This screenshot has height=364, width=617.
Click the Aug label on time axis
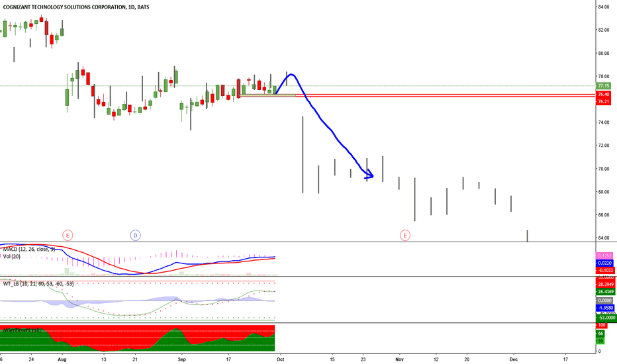pos(62,359)
